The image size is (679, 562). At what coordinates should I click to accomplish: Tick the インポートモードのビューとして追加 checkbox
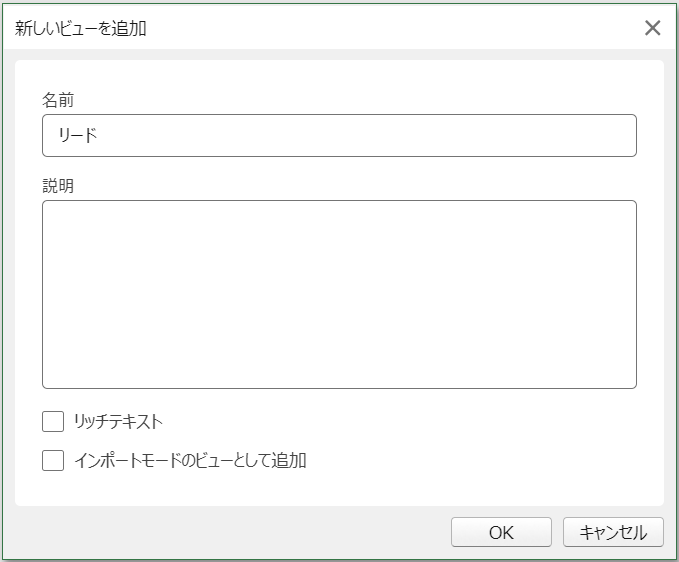53,460
